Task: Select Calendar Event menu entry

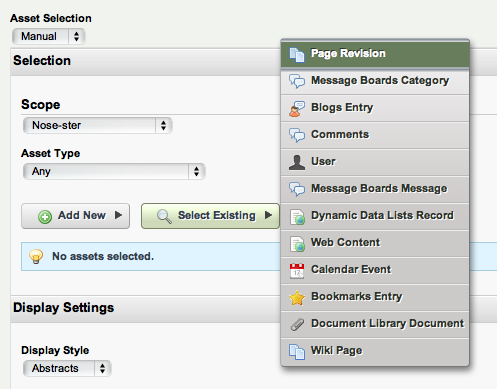Action: 375,270
